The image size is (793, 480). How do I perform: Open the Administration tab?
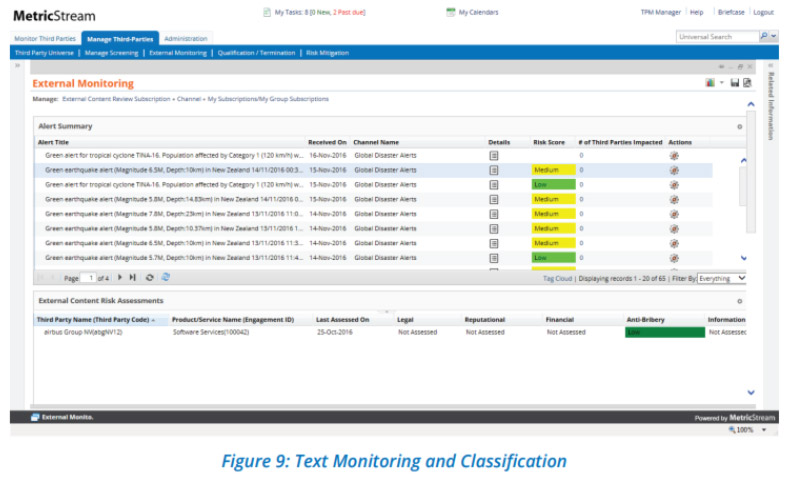[186, 38]
